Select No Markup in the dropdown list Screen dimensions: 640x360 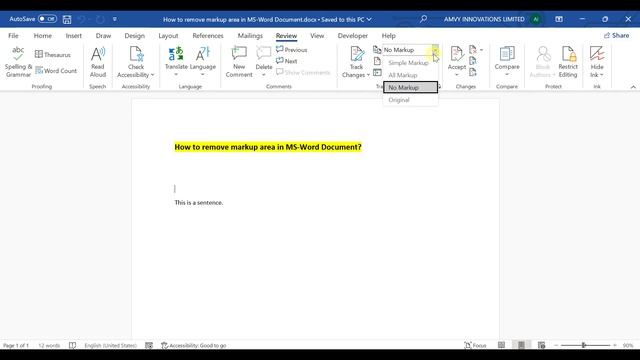click(410, 87)
